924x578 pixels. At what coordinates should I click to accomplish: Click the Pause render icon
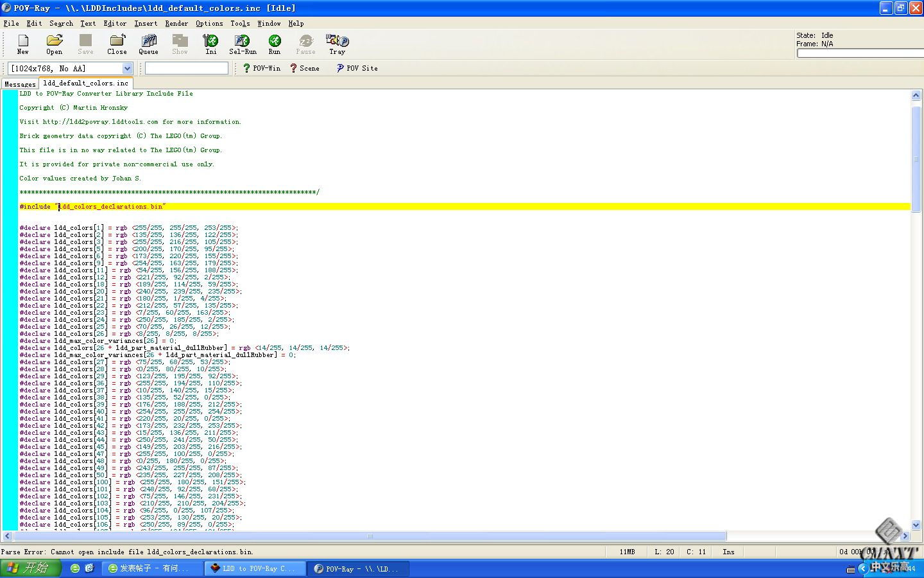pyautogui.click(x=305, y=44)
